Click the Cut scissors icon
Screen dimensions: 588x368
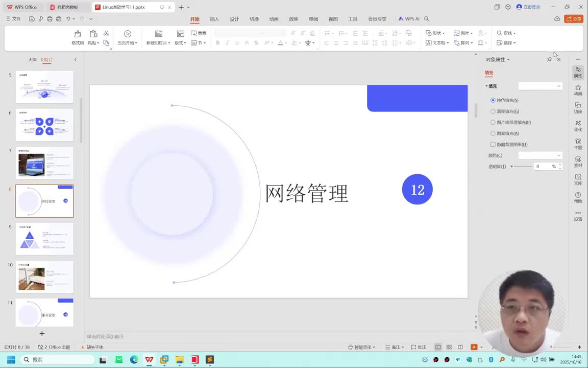coord(107,33)
